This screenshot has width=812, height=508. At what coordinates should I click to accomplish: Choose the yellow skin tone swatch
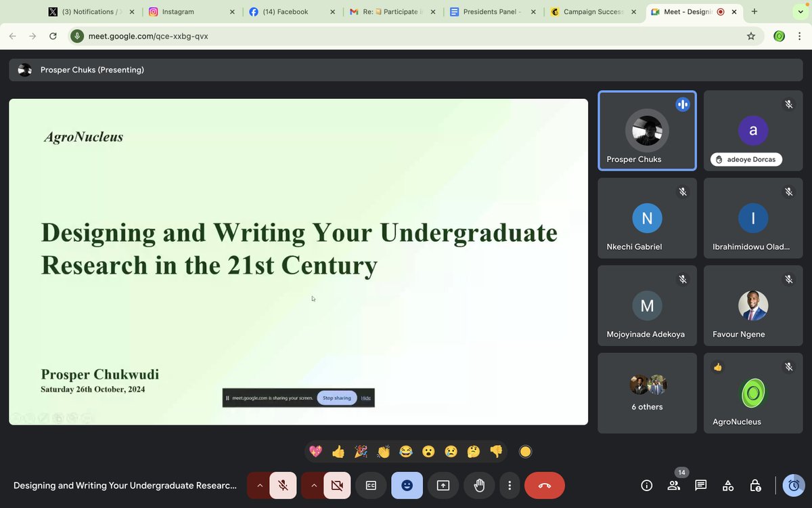526,452
